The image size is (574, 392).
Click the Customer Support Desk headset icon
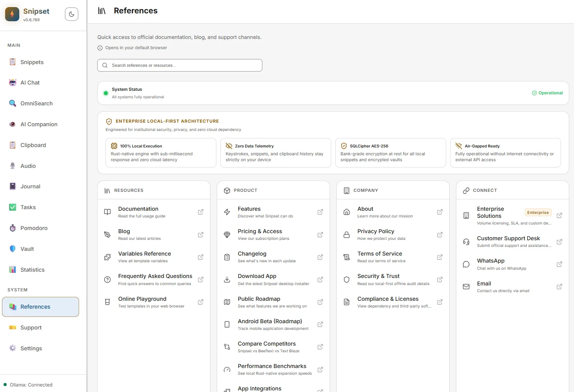click(466, 242)
